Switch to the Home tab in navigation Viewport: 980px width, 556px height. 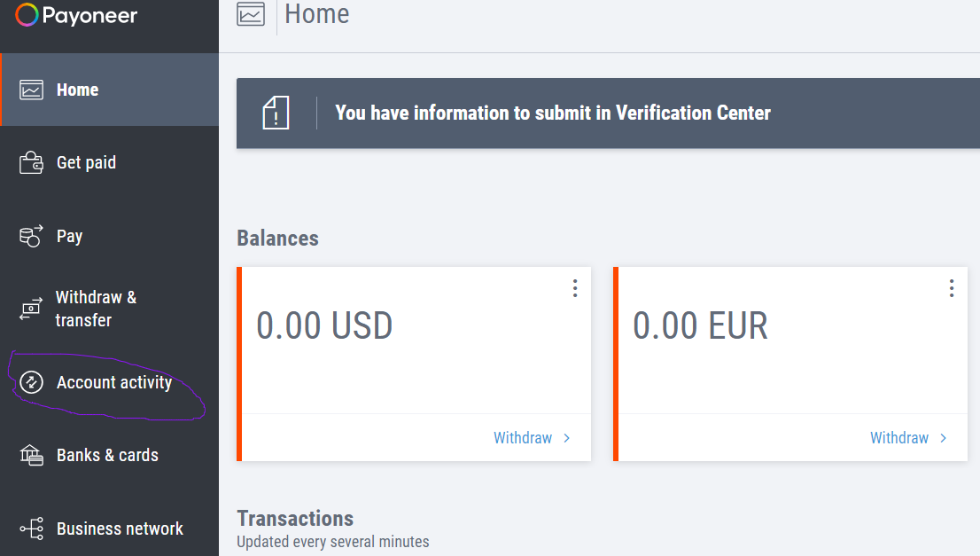click(78, 89)
